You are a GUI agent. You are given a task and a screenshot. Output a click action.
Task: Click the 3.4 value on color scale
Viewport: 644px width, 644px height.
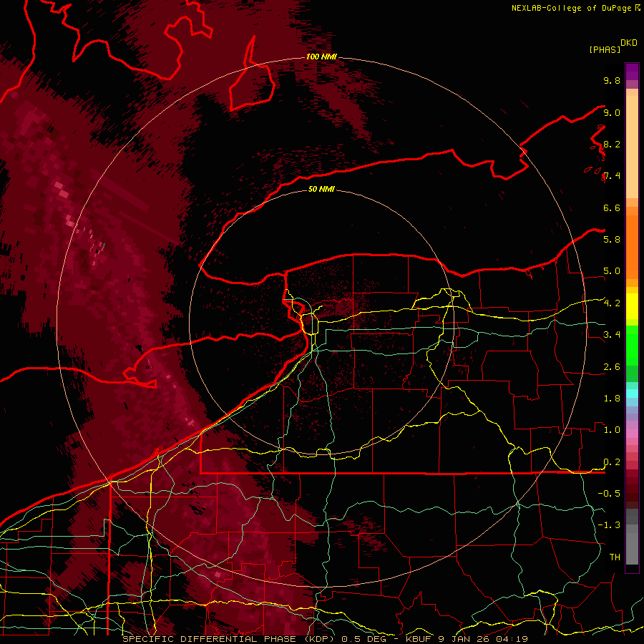click(612, 335)
